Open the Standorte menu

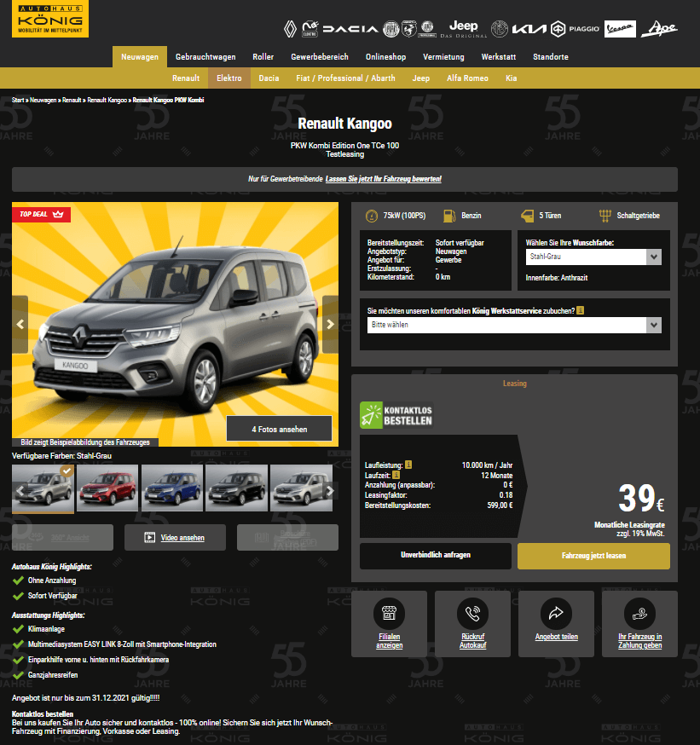550,56
